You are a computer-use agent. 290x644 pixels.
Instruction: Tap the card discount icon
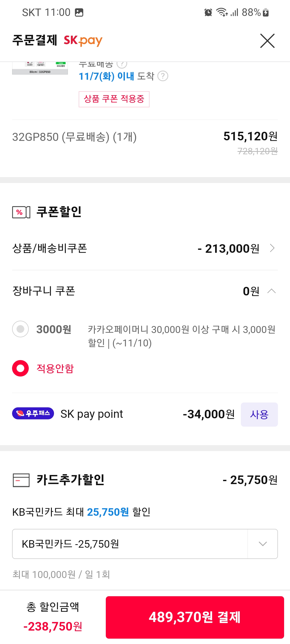click(x=21, y=480)
